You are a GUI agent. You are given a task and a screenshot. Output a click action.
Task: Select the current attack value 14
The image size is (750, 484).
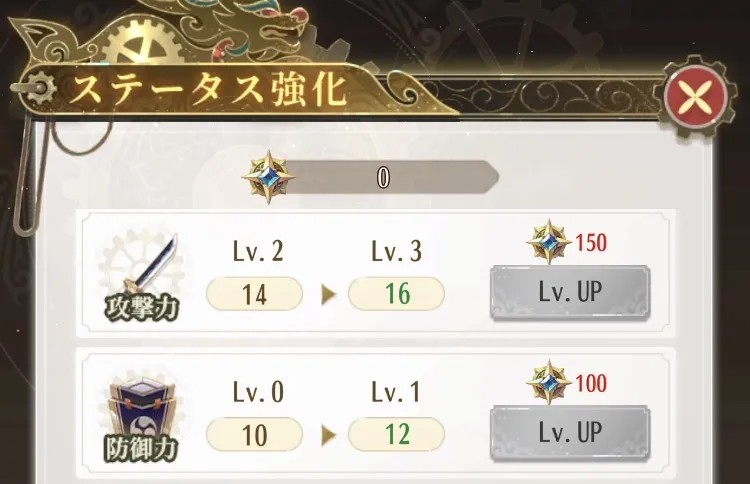(x=254, y=294)
